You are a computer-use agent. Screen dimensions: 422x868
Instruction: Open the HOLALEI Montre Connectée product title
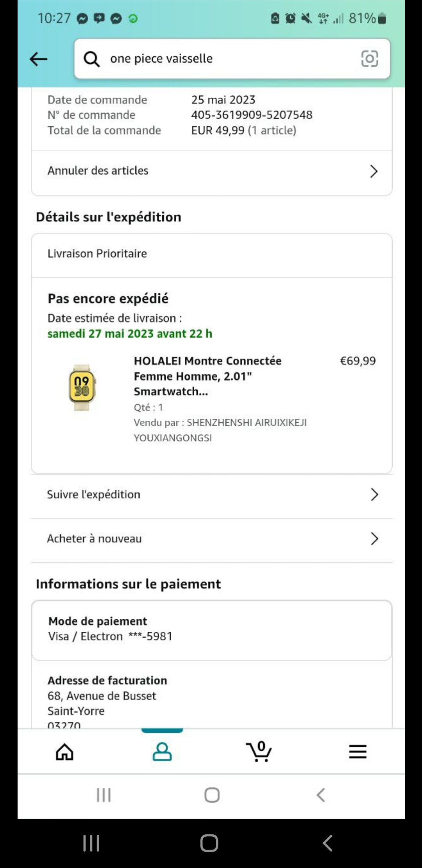click(207, 376)
